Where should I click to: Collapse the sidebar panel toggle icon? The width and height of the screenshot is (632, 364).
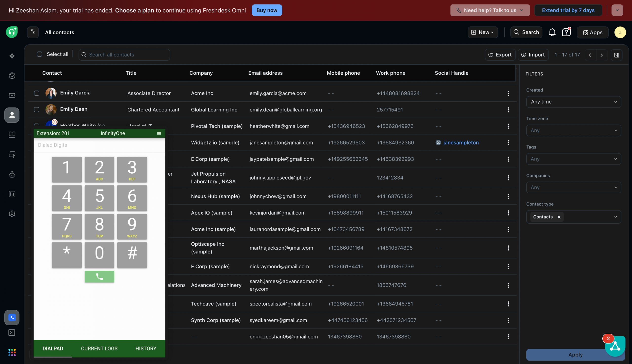click(12, 332)
